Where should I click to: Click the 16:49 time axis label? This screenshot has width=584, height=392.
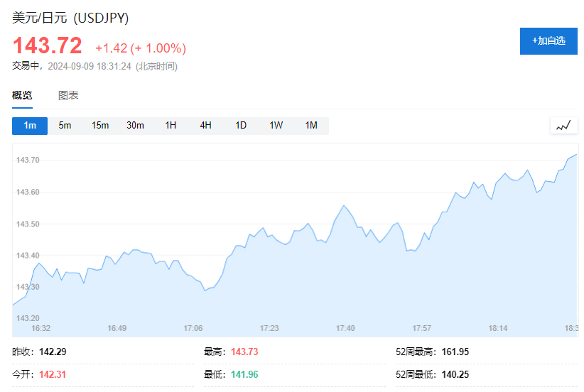117,328
